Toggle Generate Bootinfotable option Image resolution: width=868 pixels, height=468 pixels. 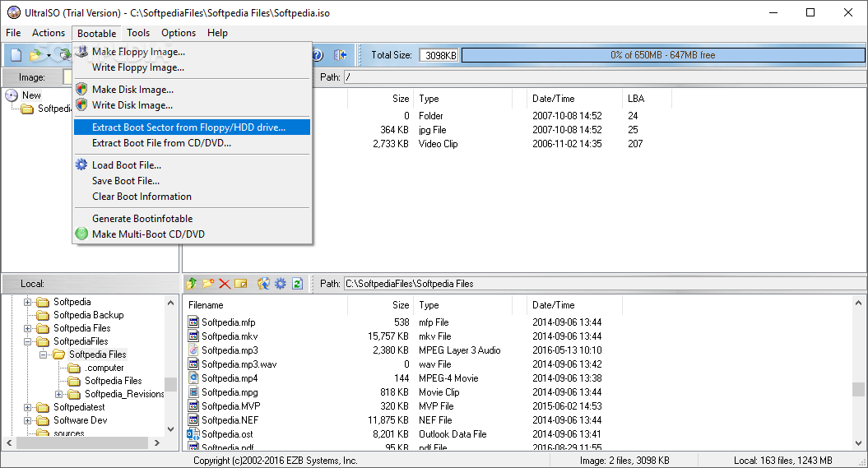tap(192, 219)
